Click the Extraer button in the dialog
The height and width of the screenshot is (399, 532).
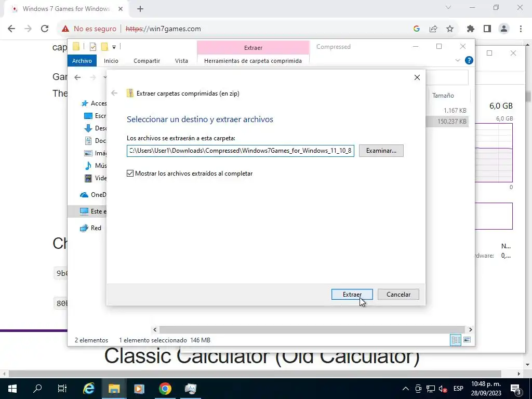[x=352, y=294]
